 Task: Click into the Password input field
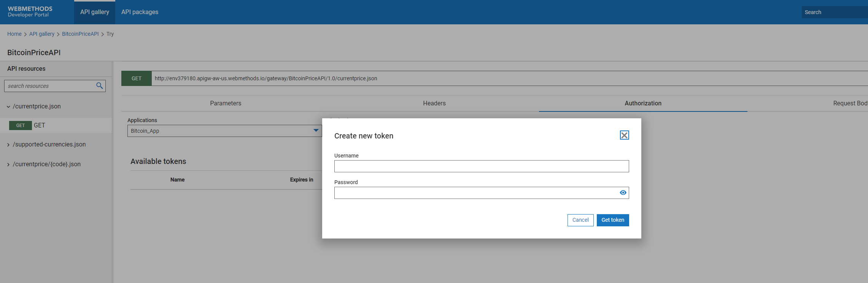475,193
